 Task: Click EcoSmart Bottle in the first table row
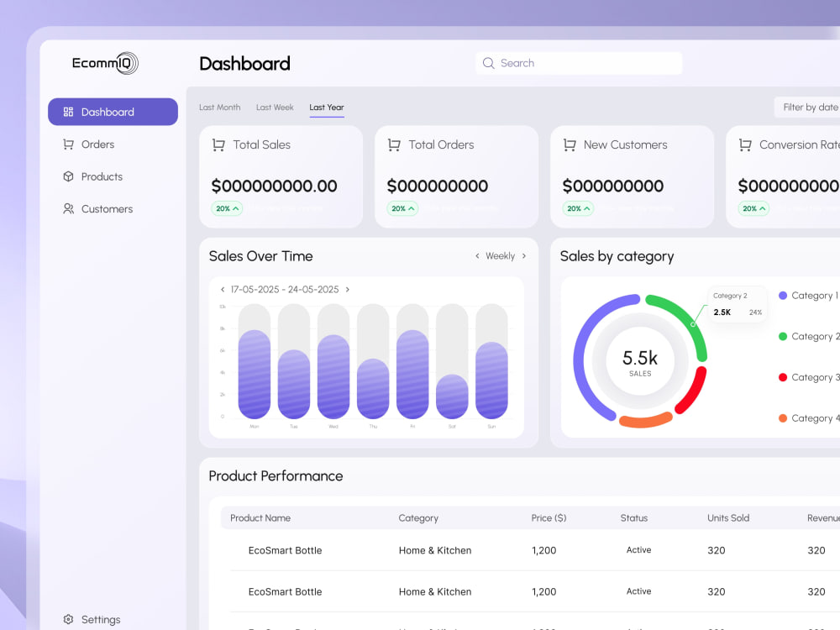point(285,550)
